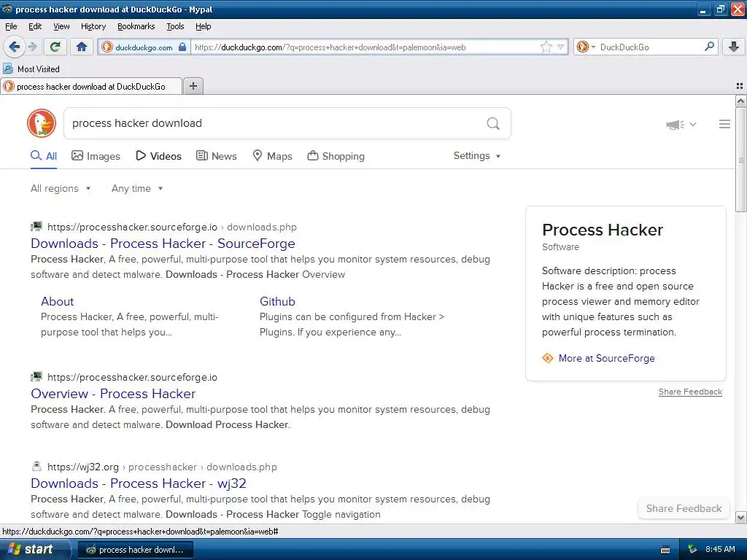This screenshot has width=747, height=560.
Task: Submit search with magnifier in DuckDuckGo box
Action: click(493, 123)
